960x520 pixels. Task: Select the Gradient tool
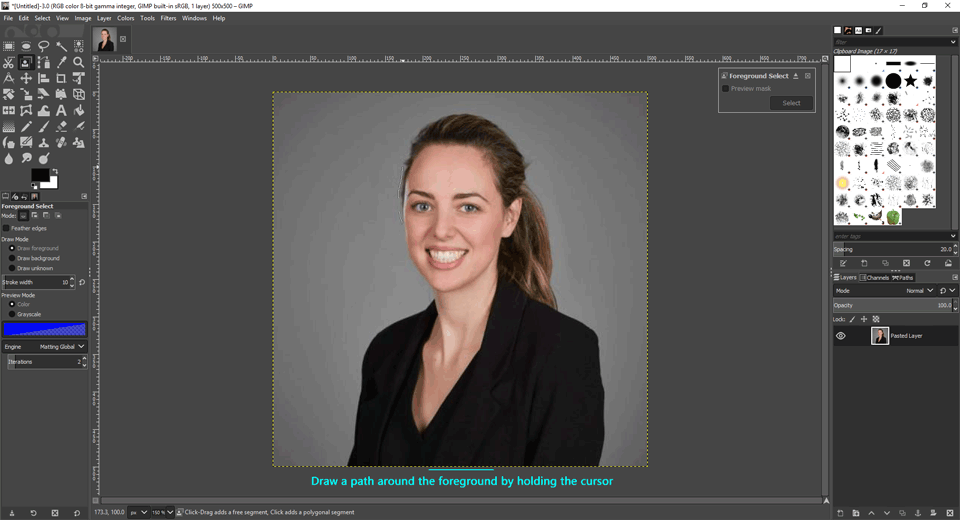click(x=9, y=127)
